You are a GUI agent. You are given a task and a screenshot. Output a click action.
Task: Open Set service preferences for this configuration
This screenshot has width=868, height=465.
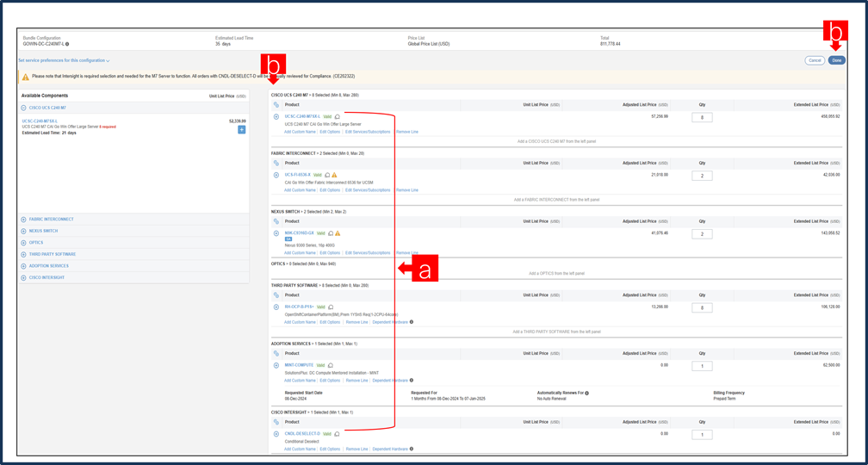tap(64, 60)
